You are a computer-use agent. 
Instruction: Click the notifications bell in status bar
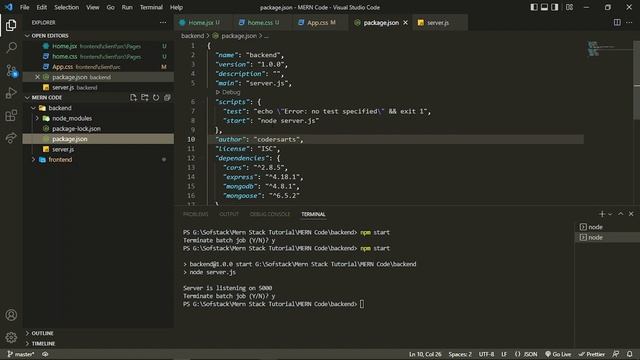tap(629, 354)
